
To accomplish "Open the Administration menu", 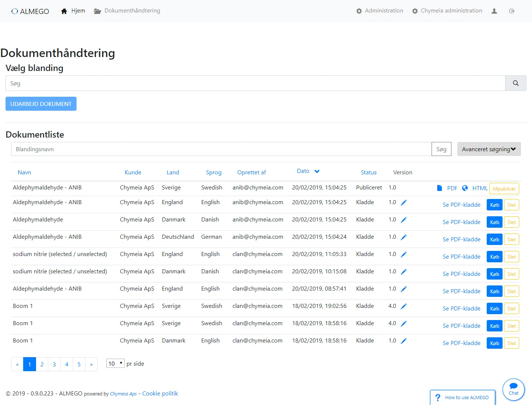I will tap(380, 11).
